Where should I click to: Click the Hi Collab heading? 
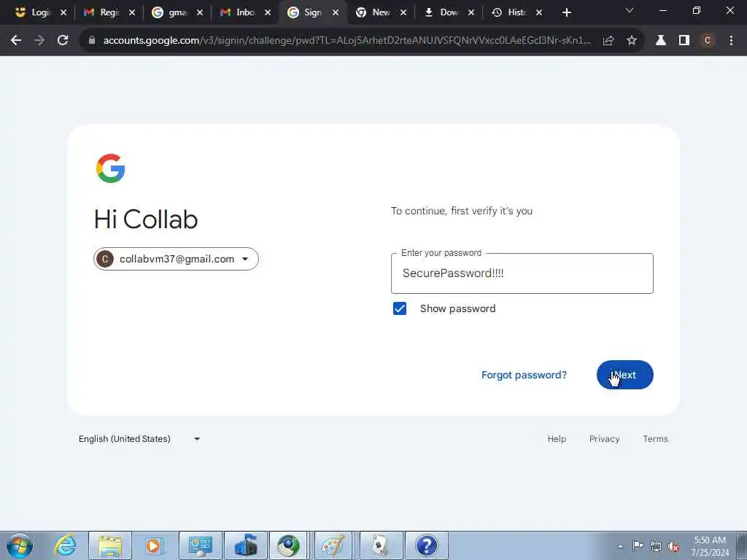coord(146,219)
